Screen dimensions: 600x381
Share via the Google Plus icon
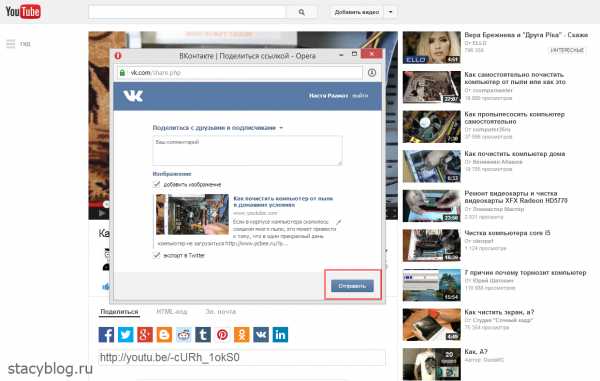coord(145,335)
